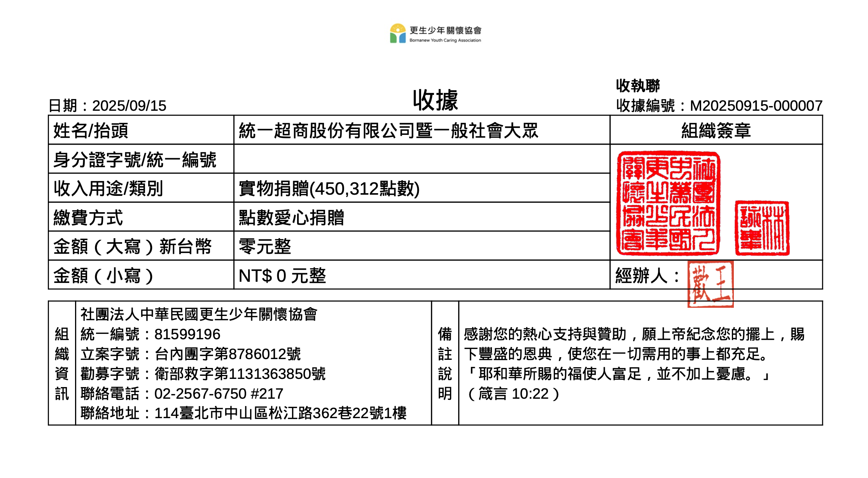Click the address 114臺北市中山區松江路362巷22號1樓

click(x=280, y=413)
